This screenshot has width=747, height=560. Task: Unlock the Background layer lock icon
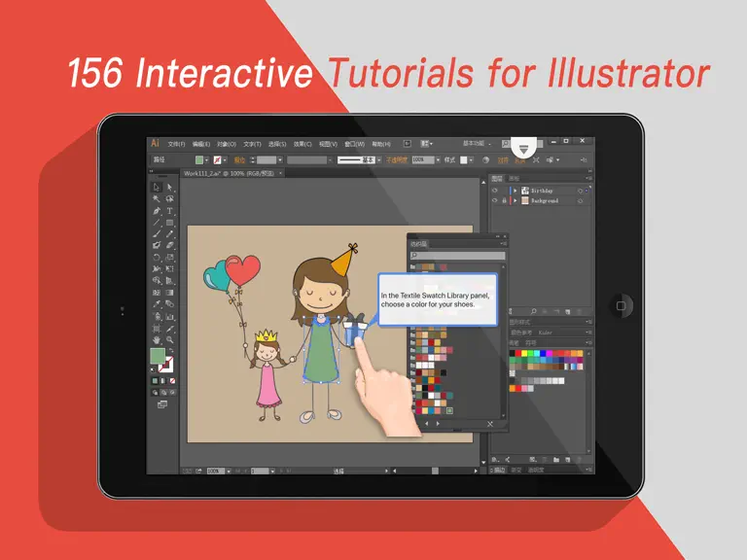tap(504, 200)
